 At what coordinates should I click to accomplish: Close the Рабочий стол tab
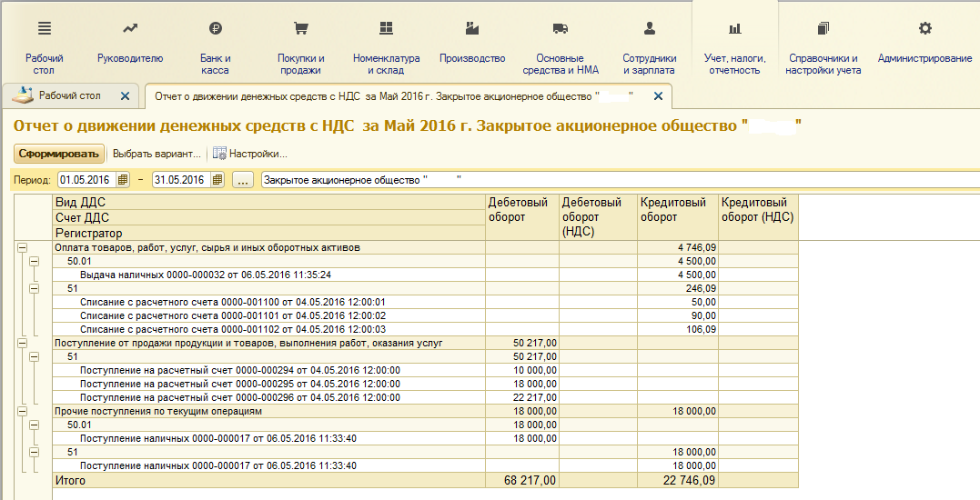[125, 96]
